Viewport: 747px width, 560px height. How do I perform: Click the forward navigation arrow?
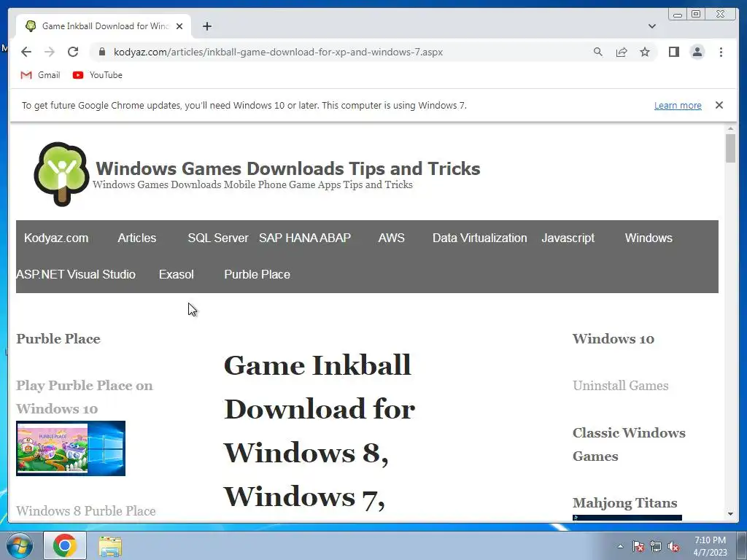click(50, 52)
